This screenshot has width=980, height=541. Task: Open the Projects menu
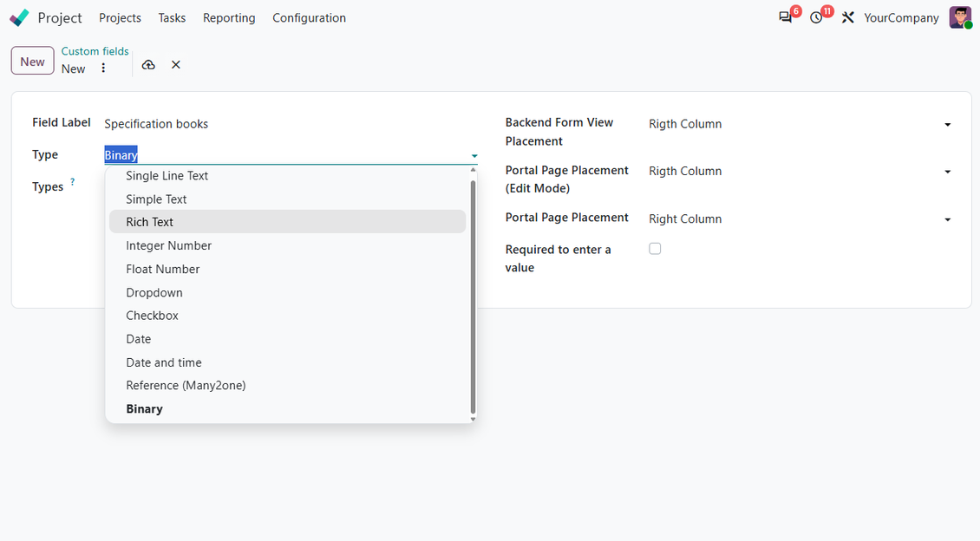[120, 18]
